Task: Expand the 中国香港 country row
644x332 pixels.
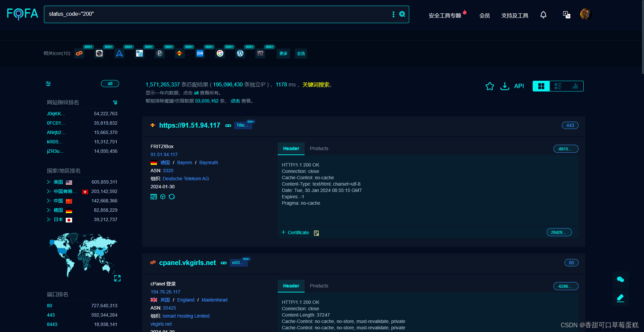Action: tap(49, 191)
